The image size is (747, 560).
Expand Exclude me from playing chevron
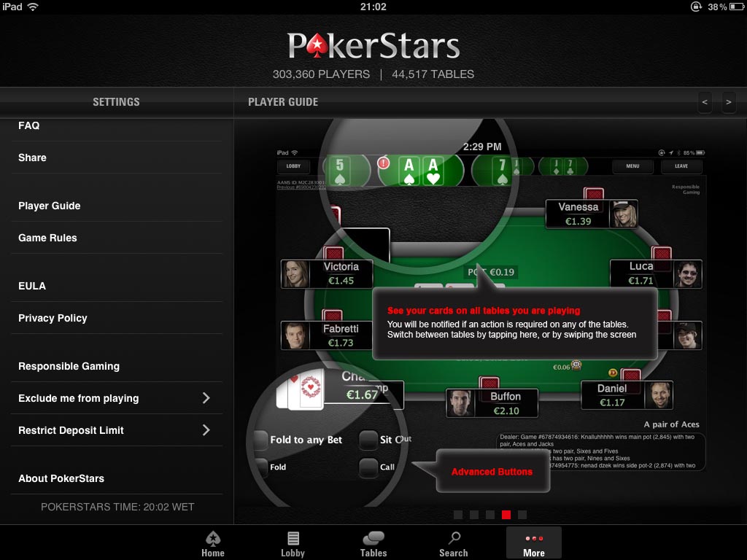(x=206, y=398)
